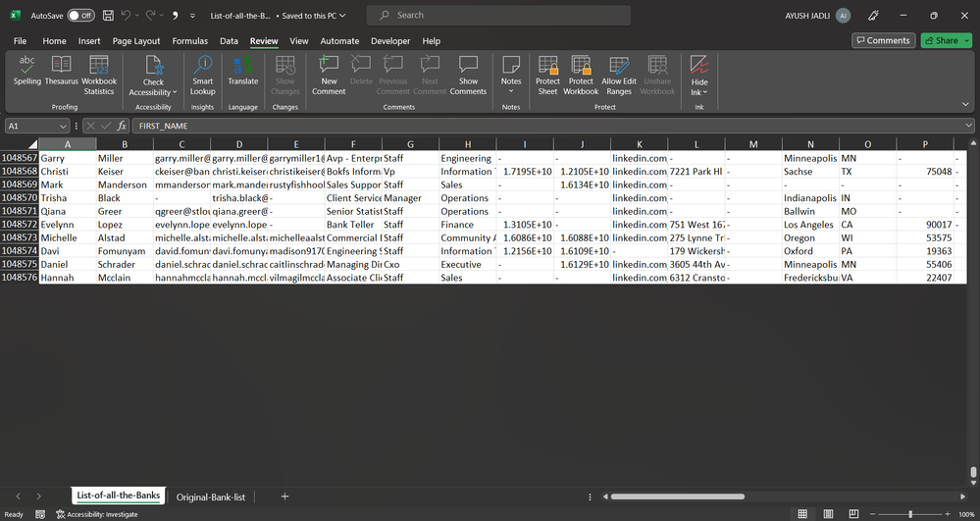Click the Insert Function fx icon

[122, 126]
